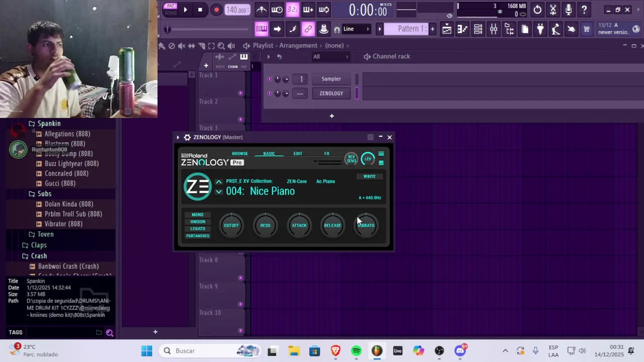Image resolution: width=644 pixels, height=362 pixels.
Task: Click WRITE button in ZENOLOGY
Action: (x=369, y=176)
